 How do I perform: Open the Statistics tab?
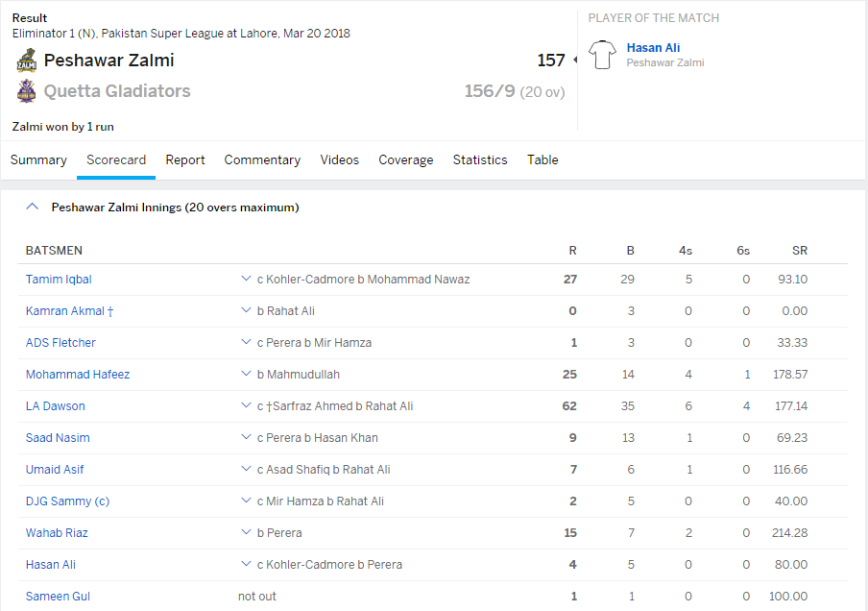(480, 160)
